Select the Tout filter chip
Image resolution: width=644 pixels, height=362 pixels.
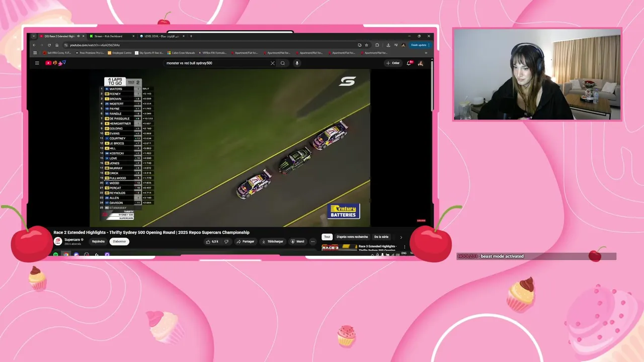pos(327,237)
